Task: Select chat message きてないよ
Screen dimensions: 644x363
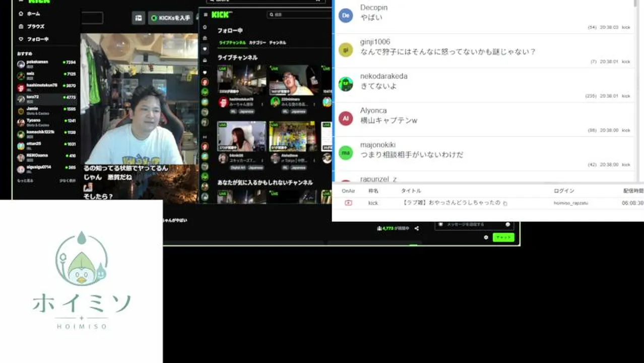Action: click(378, 86)
